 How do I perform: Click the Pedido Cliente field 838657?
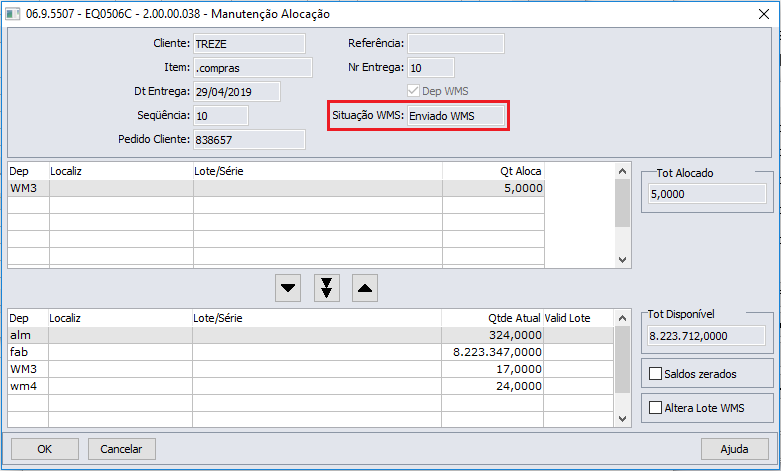[x=249, y=139]
